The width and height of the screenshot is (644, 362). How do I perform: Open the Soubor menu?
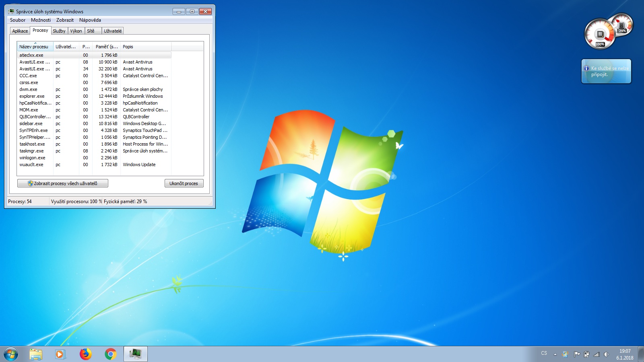pyautogui.click(x=18, y=20)
